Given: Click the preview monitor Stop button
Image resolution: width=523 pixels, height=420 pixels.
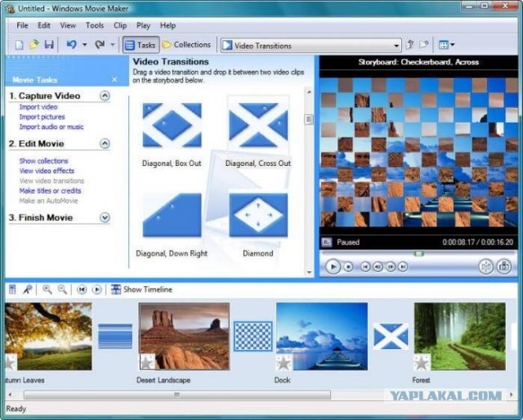Looking at the screenshot, I should coord(348,267).
